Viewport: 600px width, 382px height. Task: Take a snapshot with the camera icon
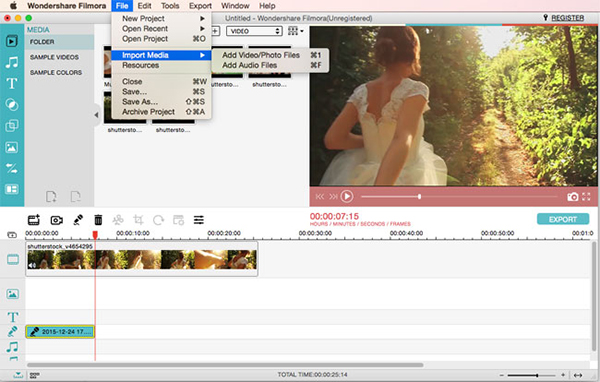click(x=572, y=197)
